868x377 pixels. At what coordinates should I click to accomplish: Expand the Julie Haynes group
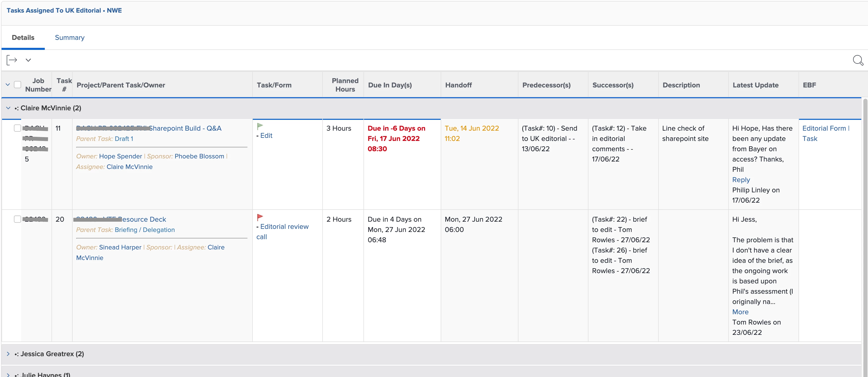8,374
